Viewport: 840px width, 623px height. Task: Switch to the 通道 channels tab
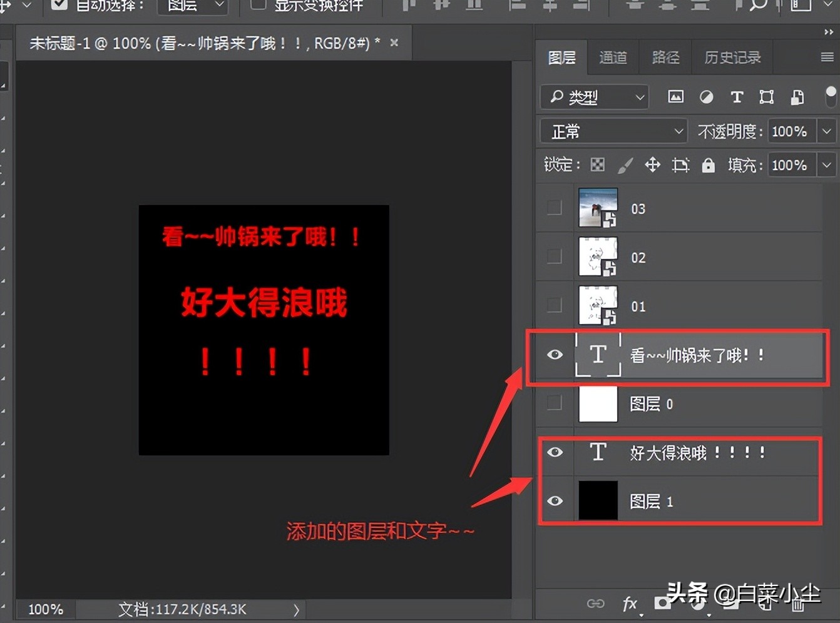pos(613,57)
